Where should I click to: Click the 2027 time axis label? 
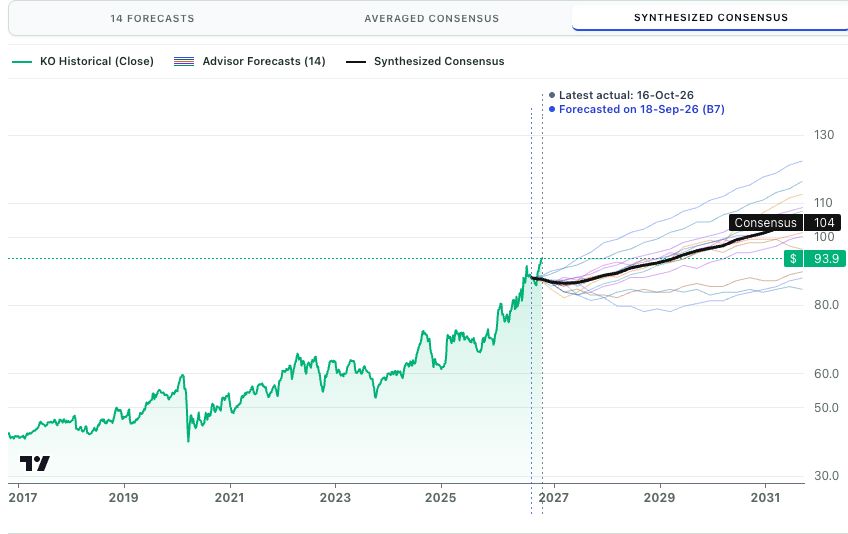pos(554,497)
